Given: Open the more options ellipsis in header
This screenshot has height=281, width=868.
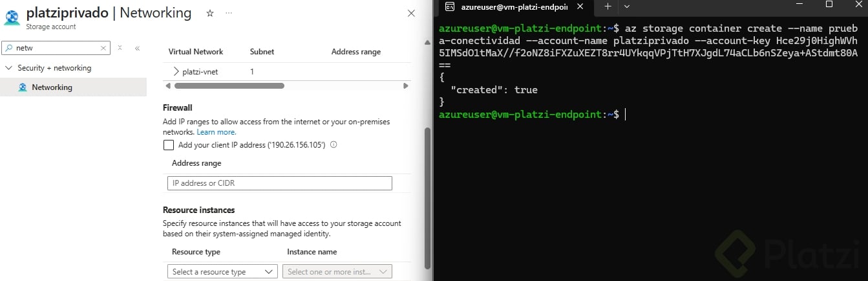Looking at the screenshot, I should click(x=229, y=13).
